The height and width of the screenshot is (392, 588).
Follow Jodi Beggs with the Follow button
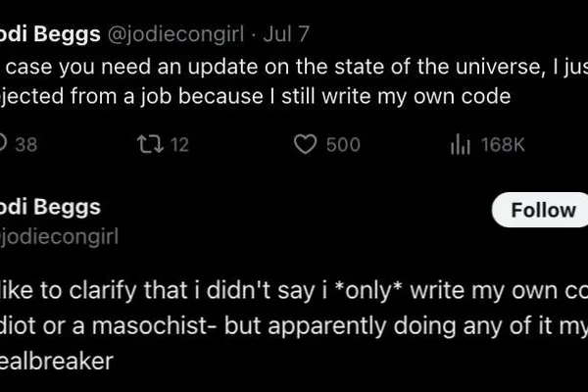coord(540,210)
